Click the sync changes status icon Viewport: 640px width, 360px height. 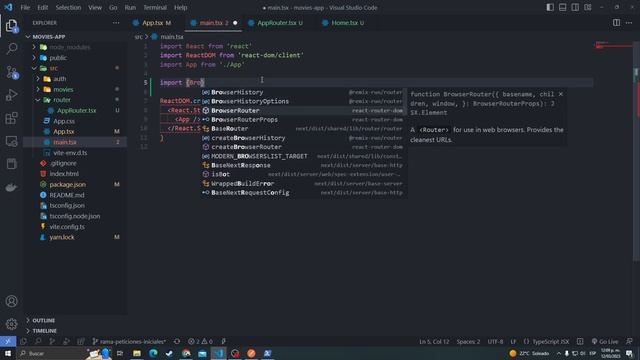[177, 341]
